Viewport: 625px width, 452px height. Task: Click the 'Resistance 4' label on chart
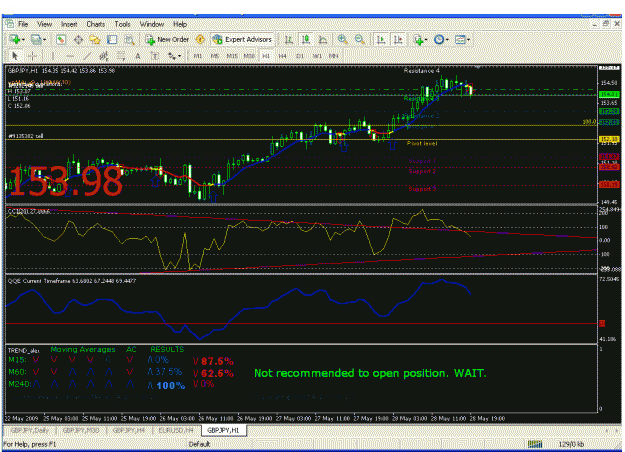[422, 71]
